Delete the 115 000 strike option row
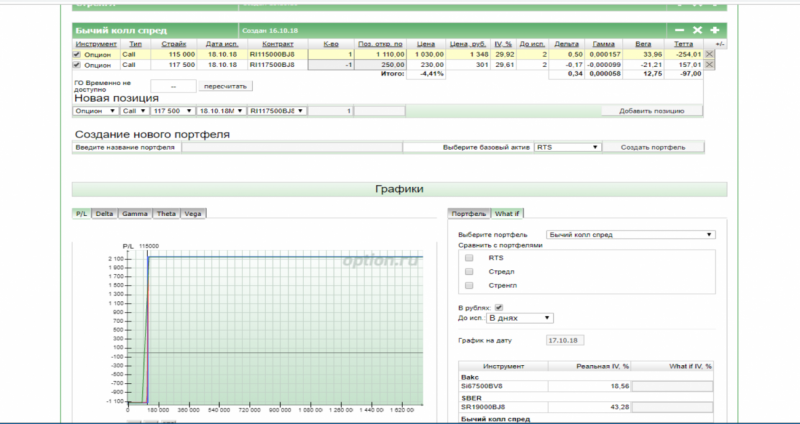The image size is (800, 424). point(709,54)
